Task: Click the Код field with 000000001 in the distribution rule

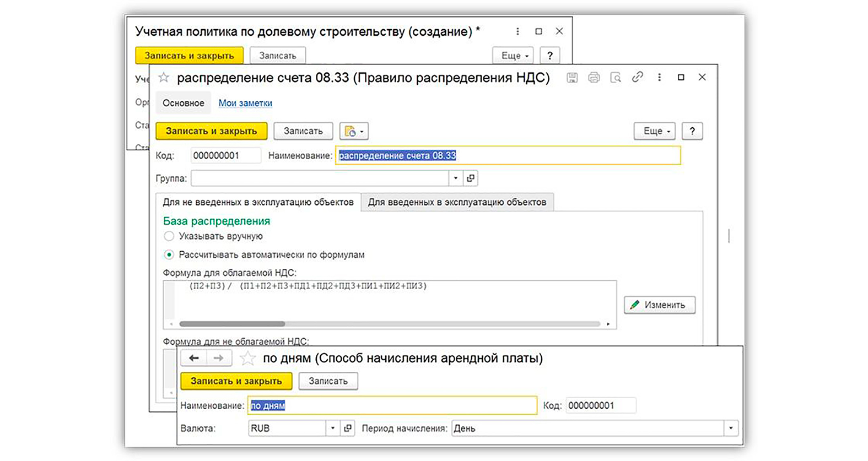Action: [226, 156]
